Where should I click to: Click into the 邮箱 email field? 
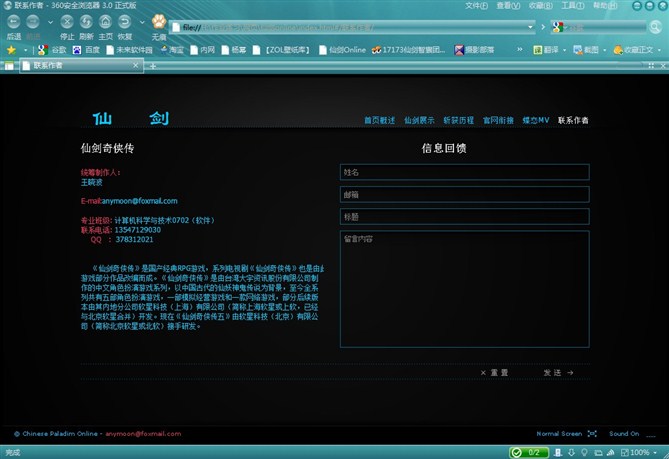coord(465,195)
